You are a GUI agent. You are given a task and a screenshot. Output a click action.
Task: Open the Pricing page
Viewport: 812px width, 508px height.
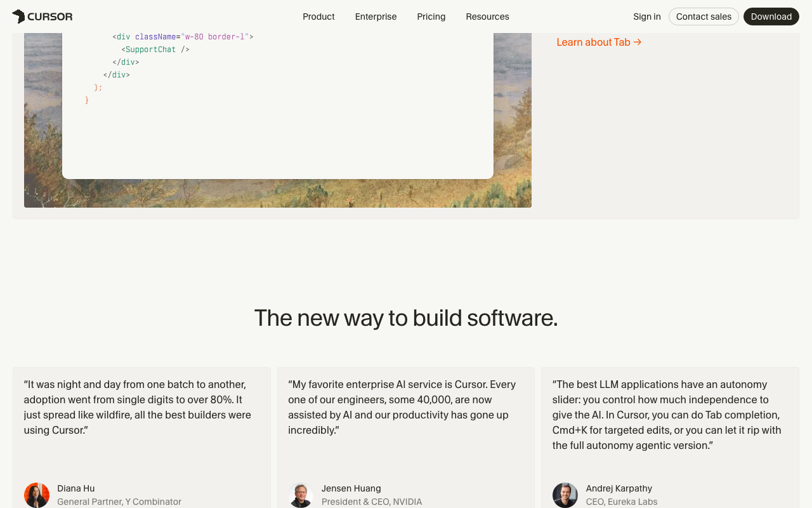coord(431,17)
